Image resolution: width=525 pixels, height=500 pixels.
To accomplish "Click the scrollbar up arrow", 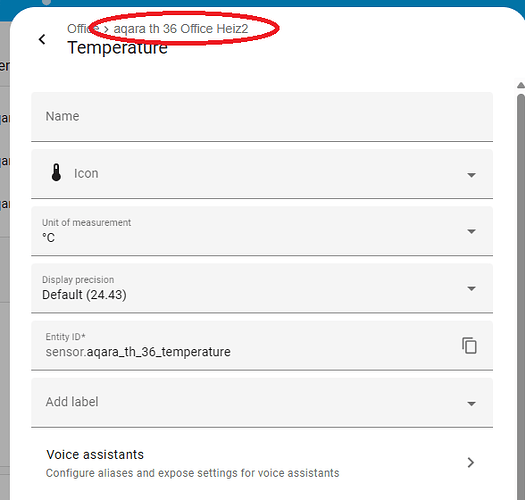I will (x=521, y=85).
